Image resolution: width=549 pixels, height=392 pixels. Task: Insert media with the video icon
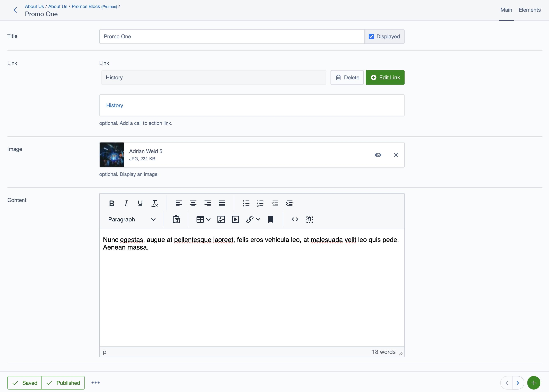pos(235,219)
